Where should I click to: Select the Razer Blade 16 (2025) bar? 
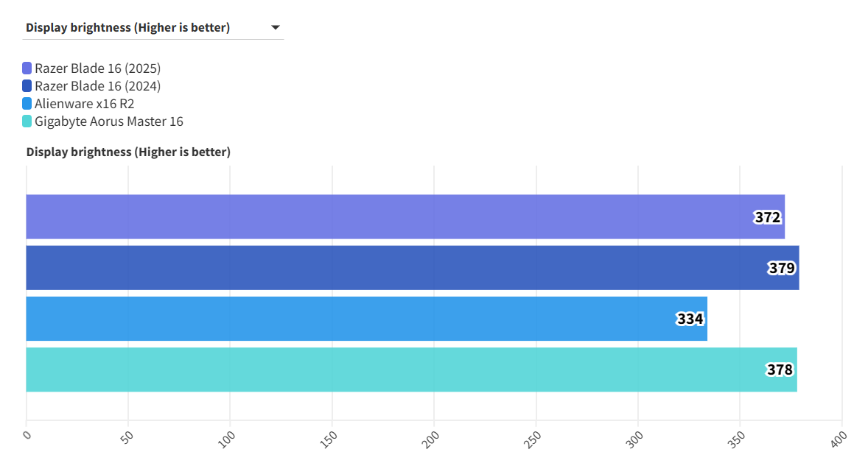[x=383, y=217]
